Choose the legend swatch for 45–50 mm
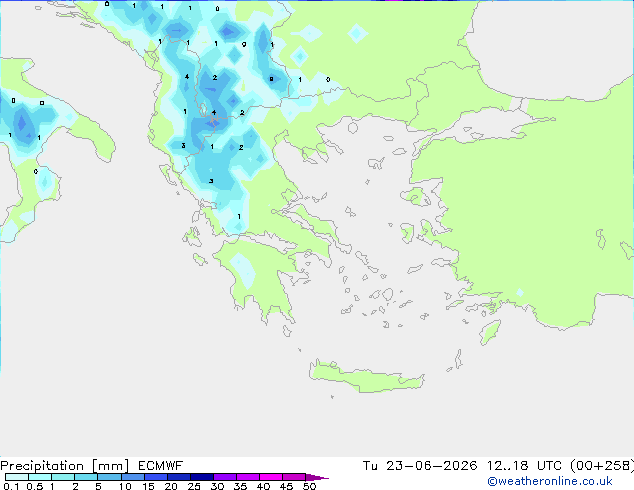The width and height of the screenshot is (634, 490). (294, 477)
